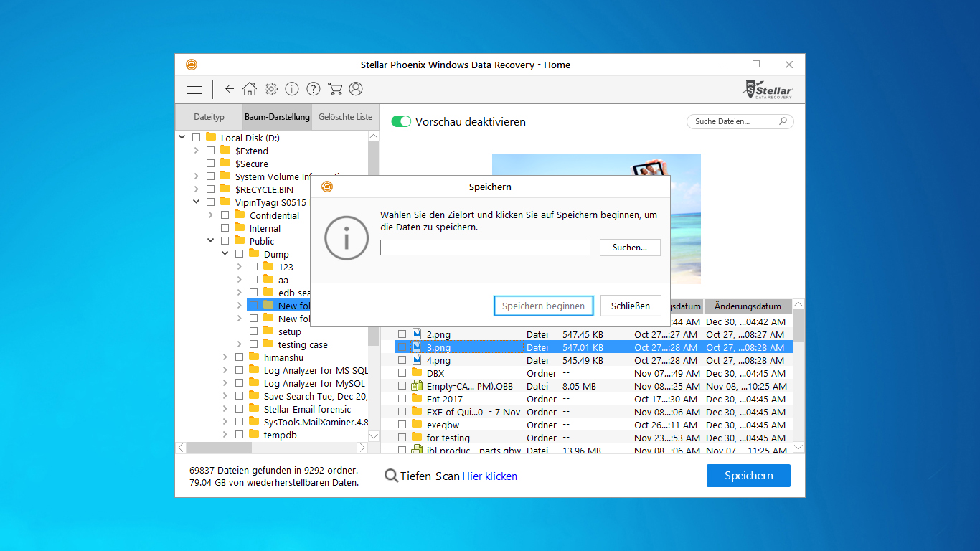Image resolution: width=980 pixels, height=551 pixels.
Task: Sort by Änderungsdatum column header
Action: click(x=748, y=306)
